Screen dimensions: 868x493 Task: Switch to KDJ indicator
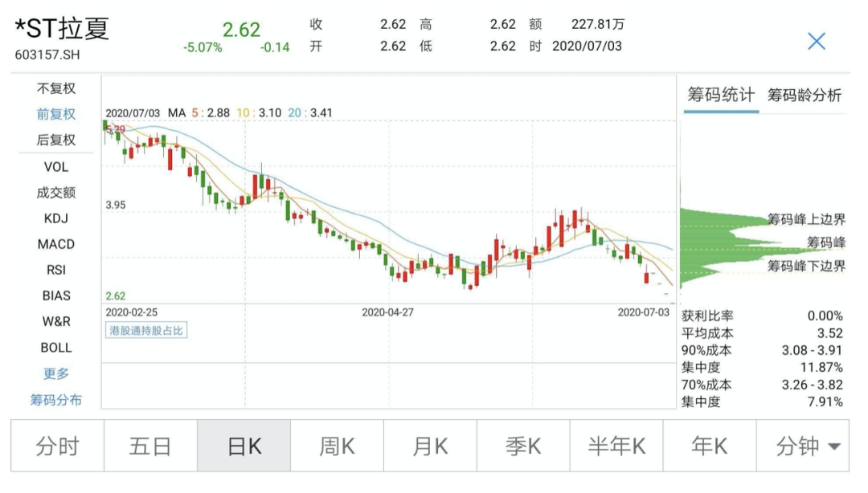coord(56,218)
